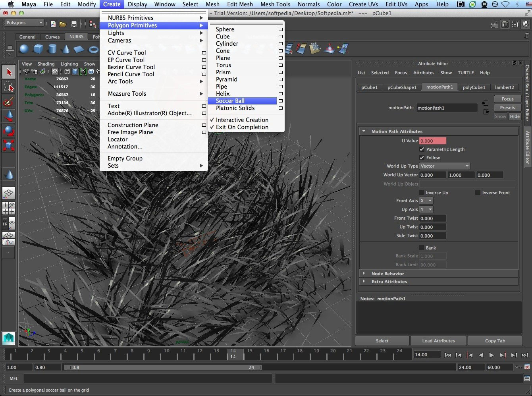Viewport: 532px width, 396px height.
Task: Click the new scene icon
Action: 53,24
